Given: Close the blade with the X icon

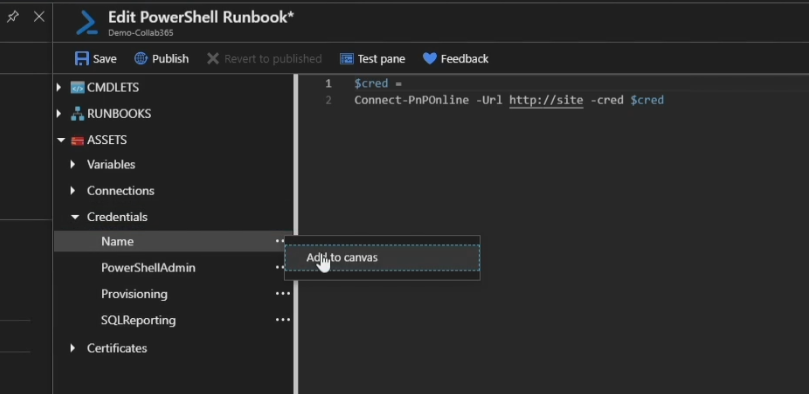Looking at the screenshot, I should click(39, 17).
